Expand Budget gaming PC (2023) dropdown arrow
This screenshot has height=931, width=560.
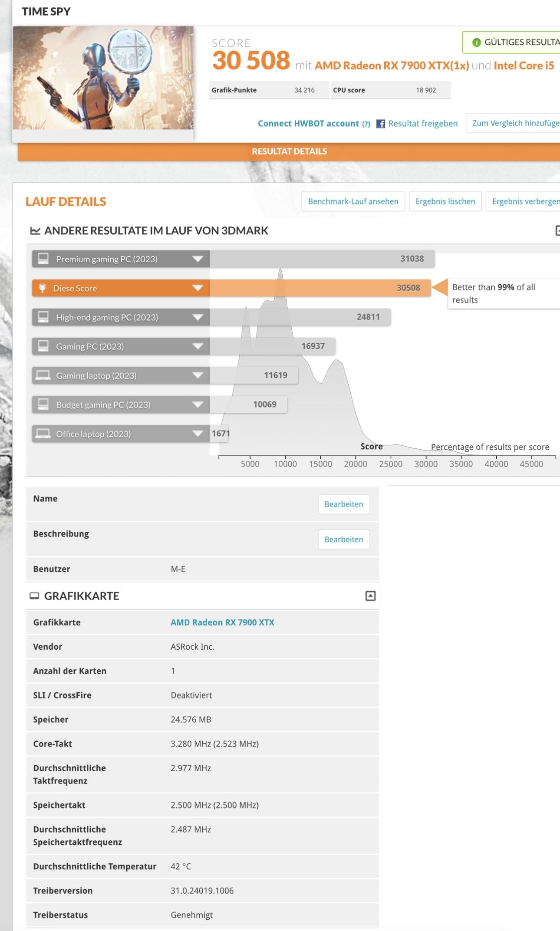pyautogui.click(x=198, y=405)
